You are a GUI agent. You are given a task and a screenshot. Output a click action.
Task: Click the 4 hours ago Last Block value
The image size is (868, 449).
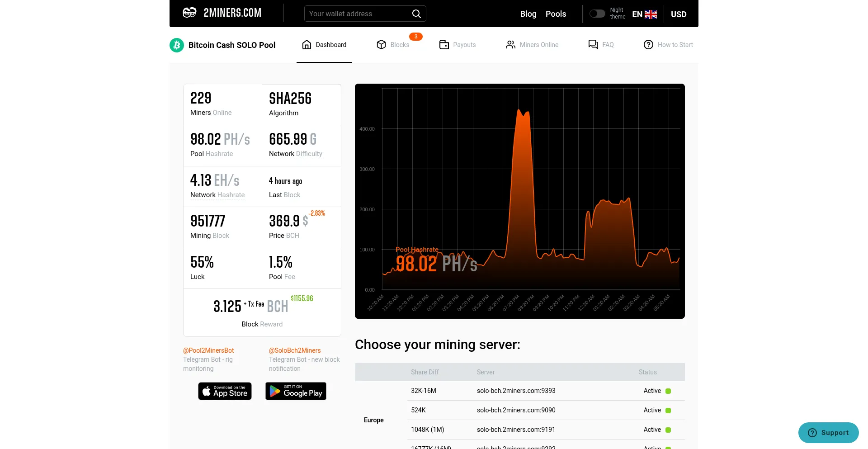(x=285, y=181)
